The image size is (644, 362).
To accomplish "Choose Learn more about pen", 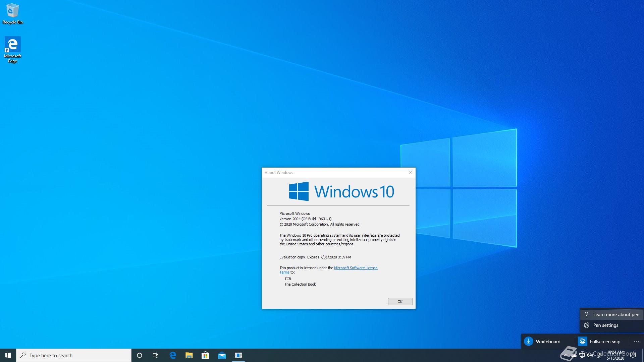I will 612,314.
